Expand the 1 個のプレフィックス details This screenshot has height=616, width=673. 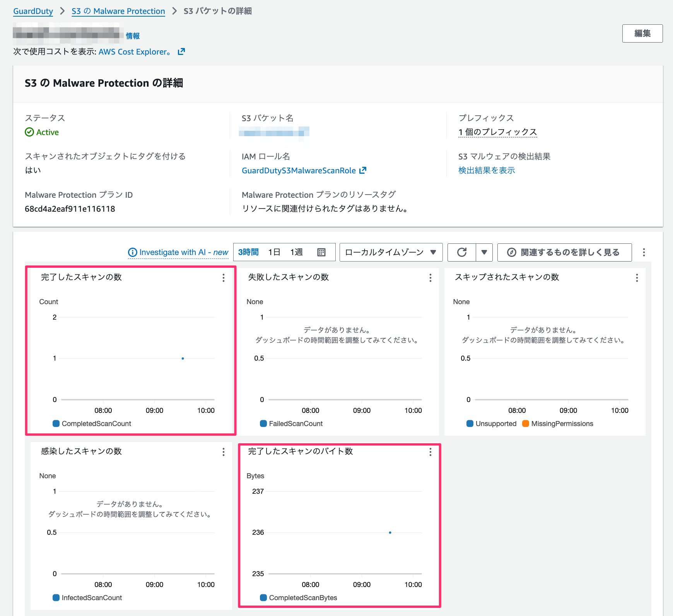pos(497,132)
